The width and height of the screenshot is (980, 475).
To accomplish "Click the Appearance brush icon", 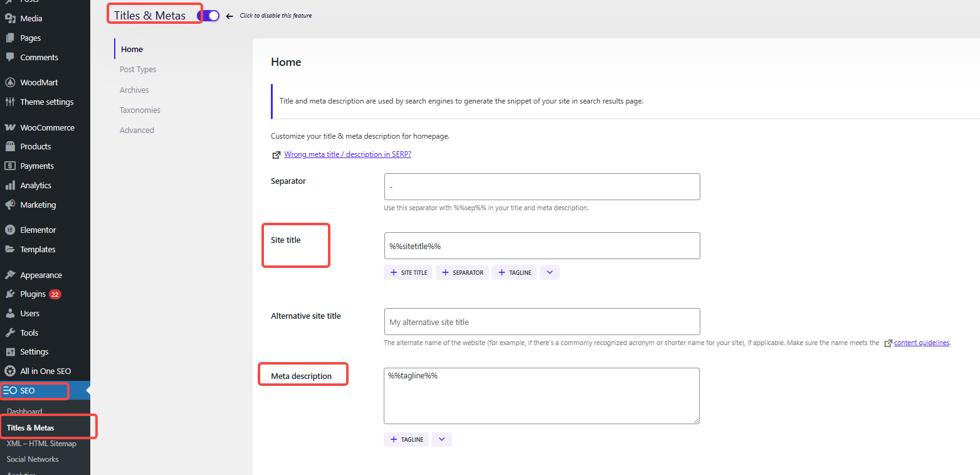I will coord(11,274).
